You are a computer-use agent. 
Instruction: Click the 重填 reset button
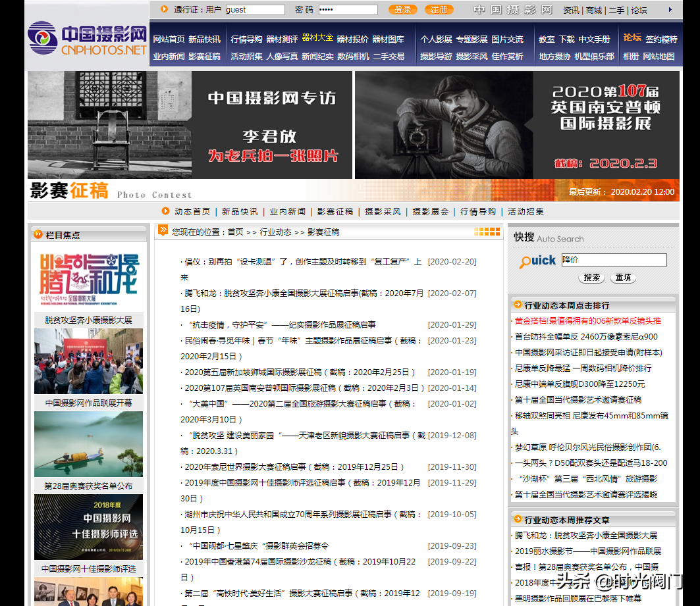tap(623, 278)
